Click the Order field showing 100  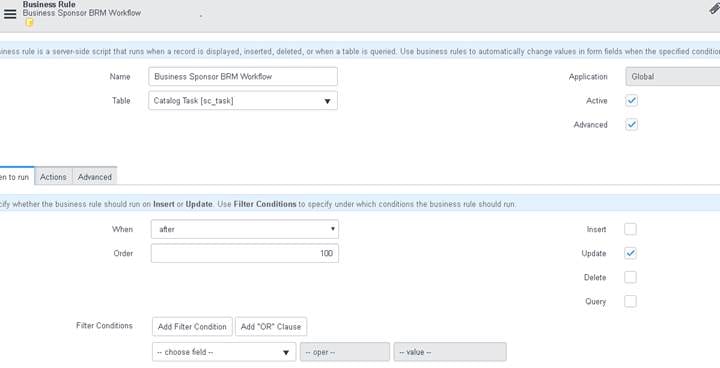tap(245, 253)
